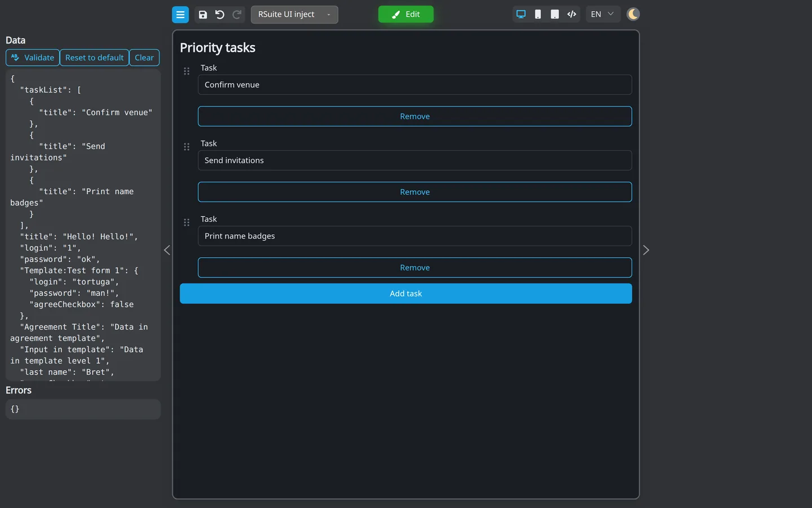The image size is (812, 508).
Task: Switch to mobile phone preview icon
Action: click(538, 14)
